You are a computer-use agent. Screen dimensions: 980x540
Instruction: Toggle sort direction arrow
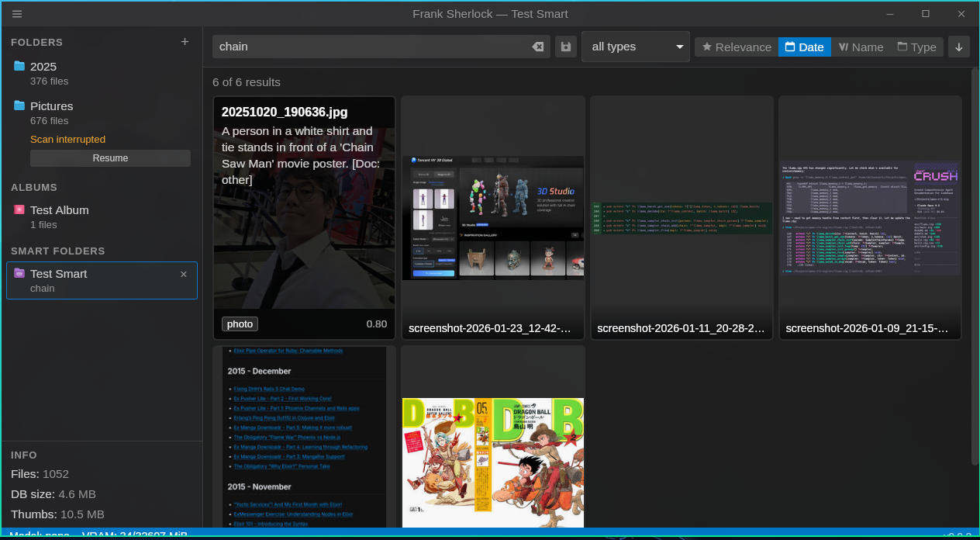(959, 47)
